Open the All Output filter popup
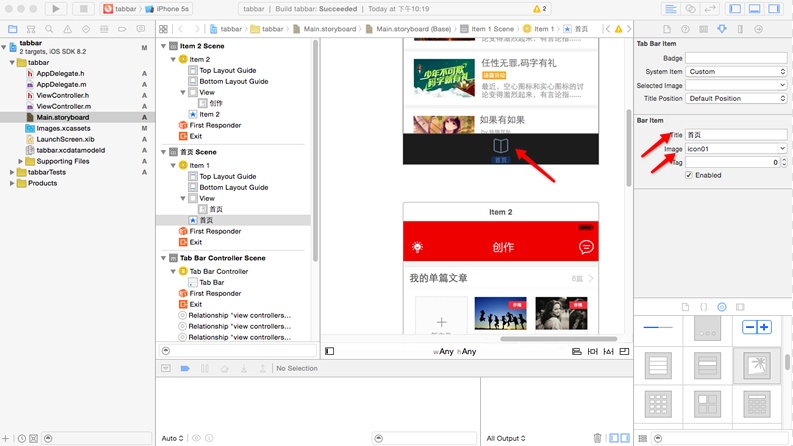This screenshot has height=446, width=793. 506,438
